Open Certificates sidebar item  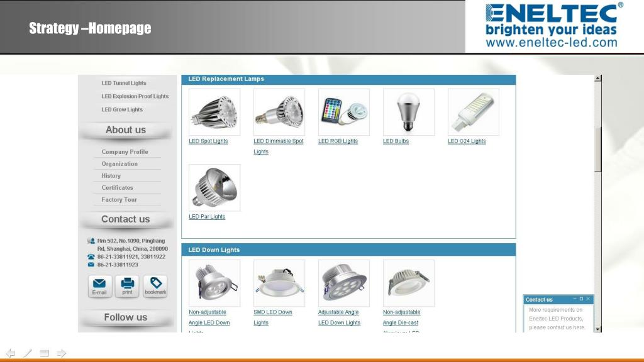click(118, 187)
